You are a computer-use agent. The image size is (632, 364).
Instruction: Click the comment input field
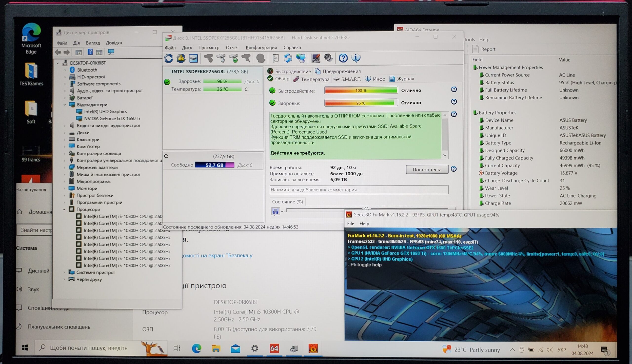359,190
